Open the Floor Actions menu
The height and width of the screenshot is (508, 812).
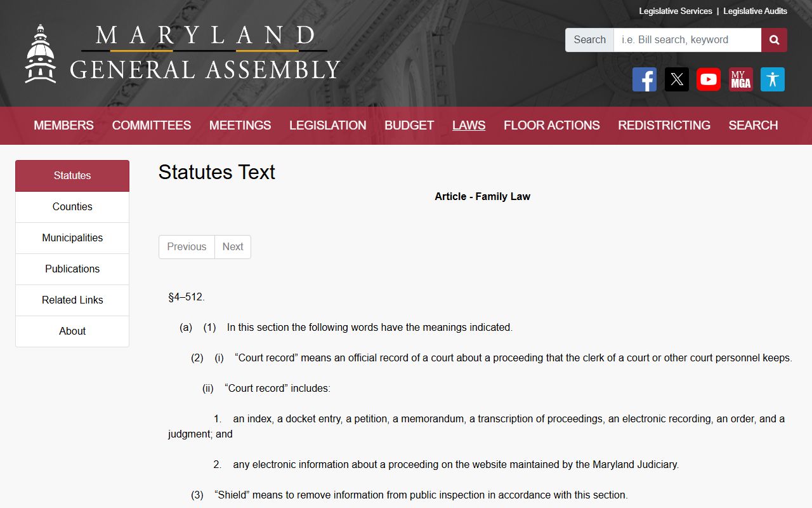coord(552,125)
